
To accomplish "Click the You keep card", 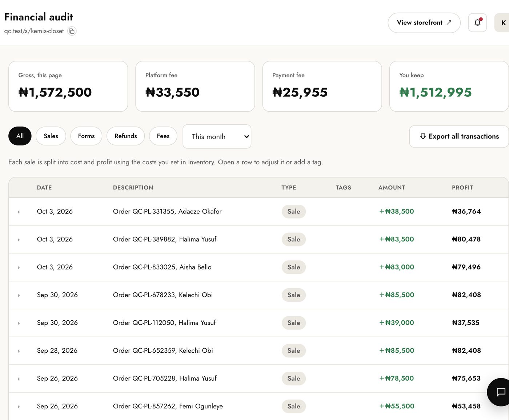I will coord(449,86).
